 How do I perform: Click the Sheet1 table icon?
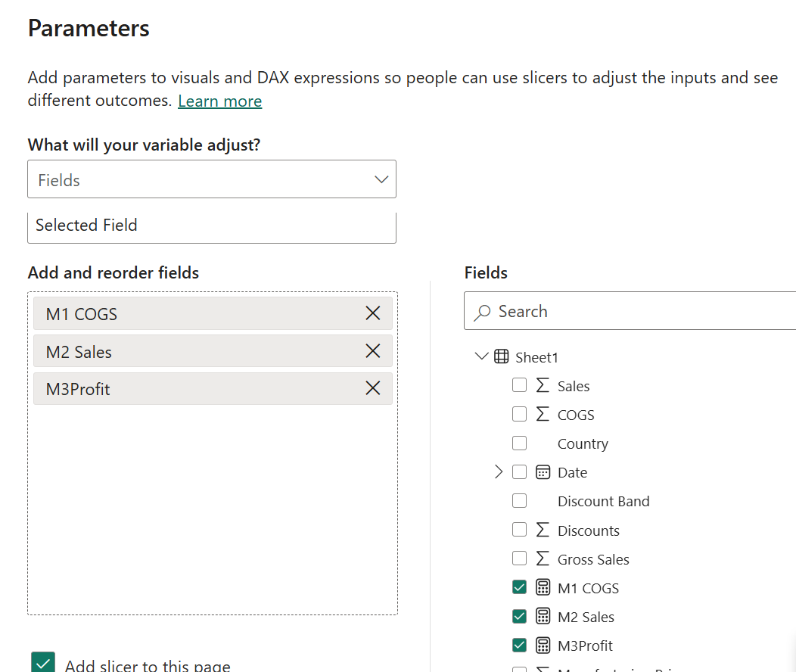[501, 356]
